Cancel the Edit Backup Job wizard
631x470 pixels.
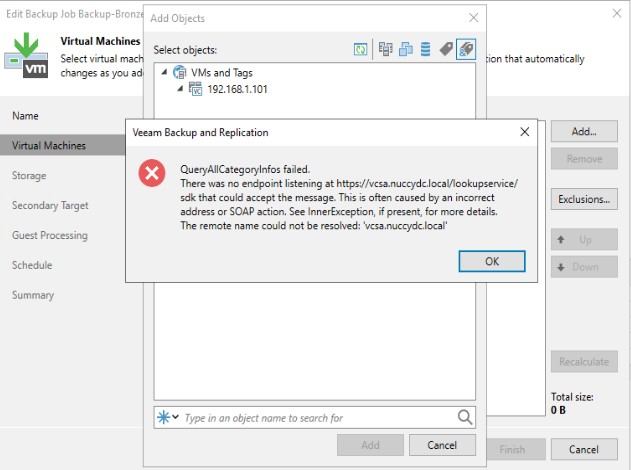584,449
